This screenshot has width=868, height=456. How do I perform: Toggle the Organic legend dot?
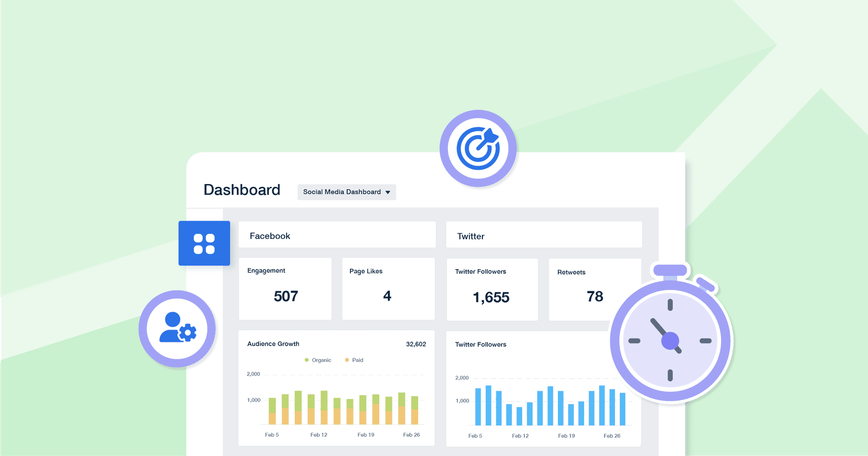[307, 360]
